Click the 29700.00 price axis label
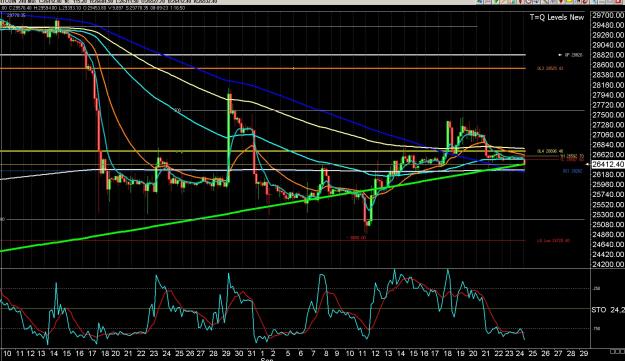This screenshot has height=361, width=625. click(x=608, y=15)
